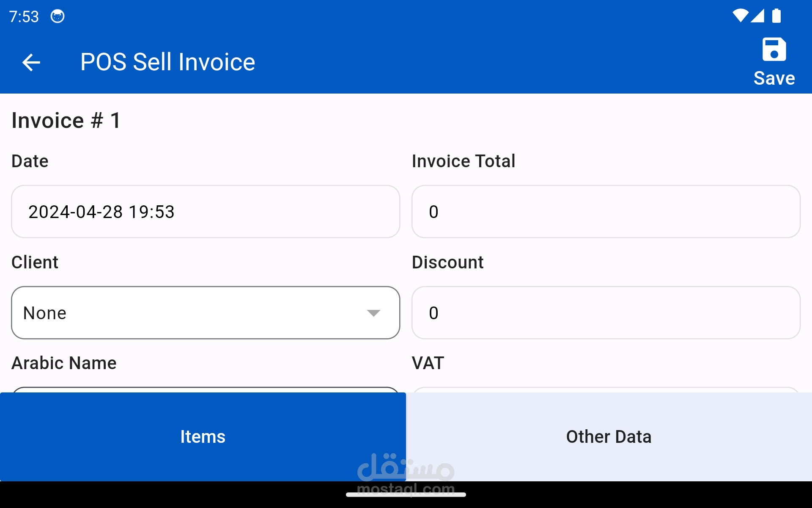The width and height of the screenshot is (812, 508).
Task: Tap the cat face notification icon
Action: coord(58,17)
